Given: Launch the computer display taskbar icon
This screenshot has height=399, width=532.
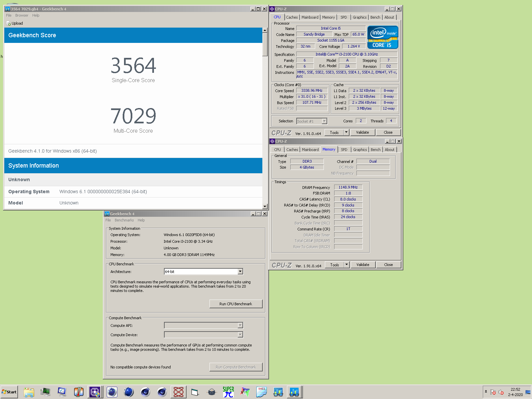Looking at the screenshot, I should [62, 392].
